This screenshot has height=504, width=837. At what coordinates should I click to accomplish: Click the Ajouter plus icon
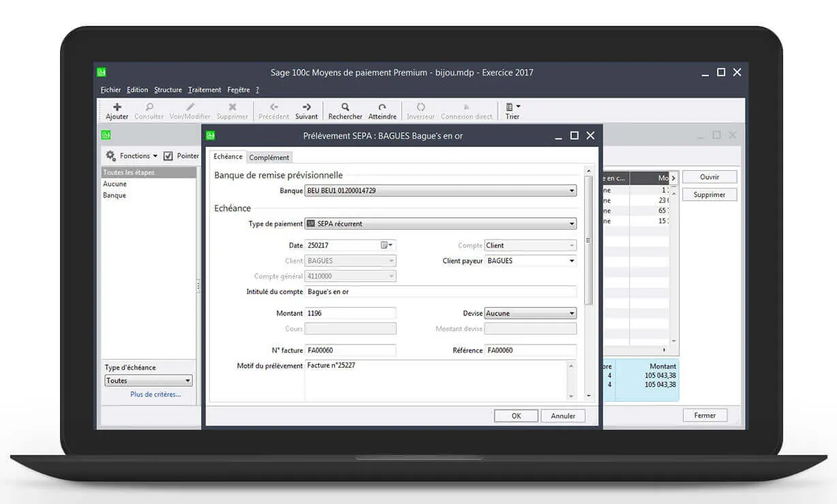tap(117, 107)
